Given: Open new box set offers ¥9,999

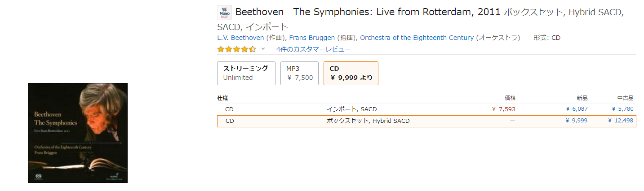Looking at the screenshot, I should (x=577, y=121).
